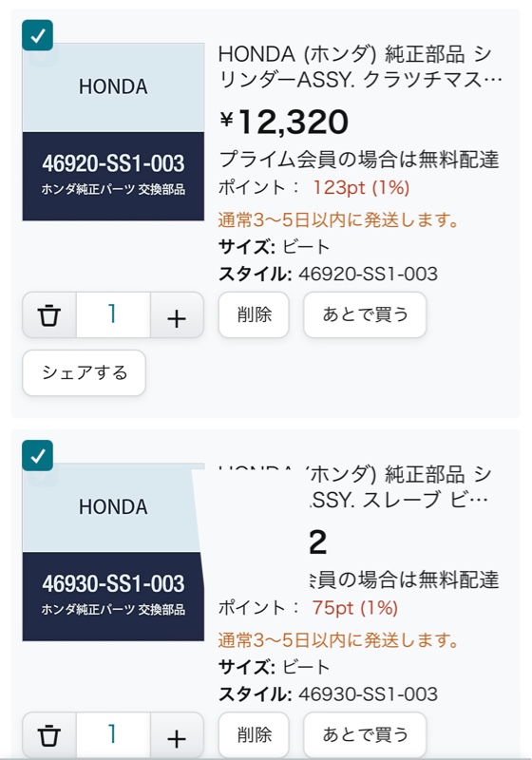
Task: Click 削除 button for first item
Action: coord(254,315)
